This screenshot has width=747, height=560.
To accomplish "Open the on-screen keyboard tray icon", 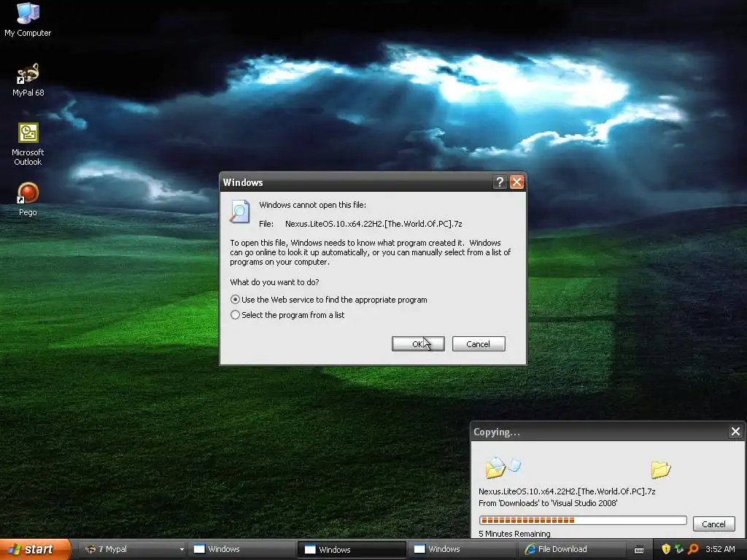I will click(639, 550).
